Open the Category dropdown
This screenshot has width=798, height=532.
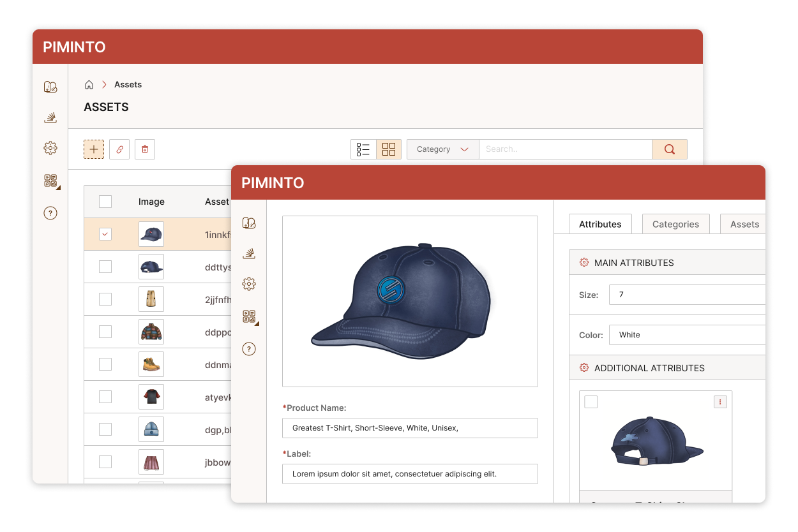click(442, 149)
